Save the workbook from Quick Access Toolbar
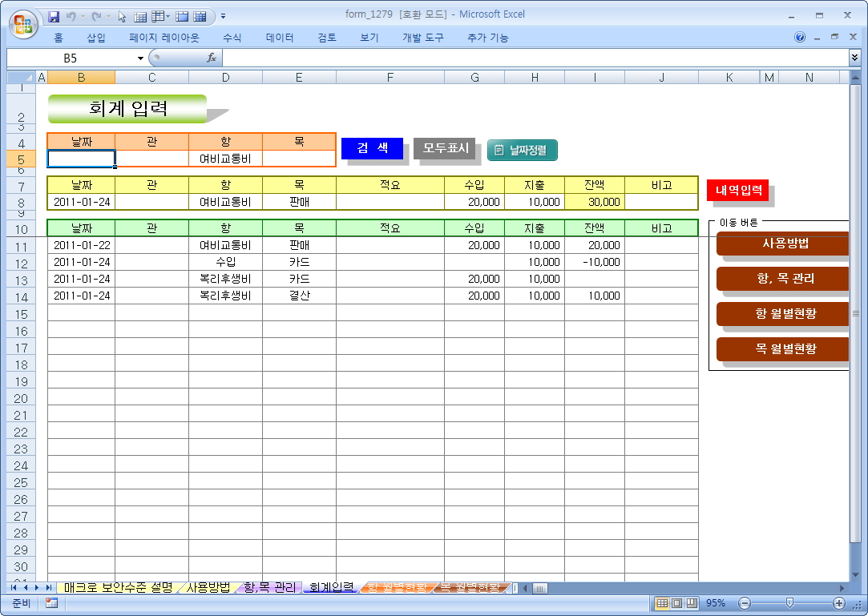Viewport: 868px width, 616px height. tap(55, 16)
